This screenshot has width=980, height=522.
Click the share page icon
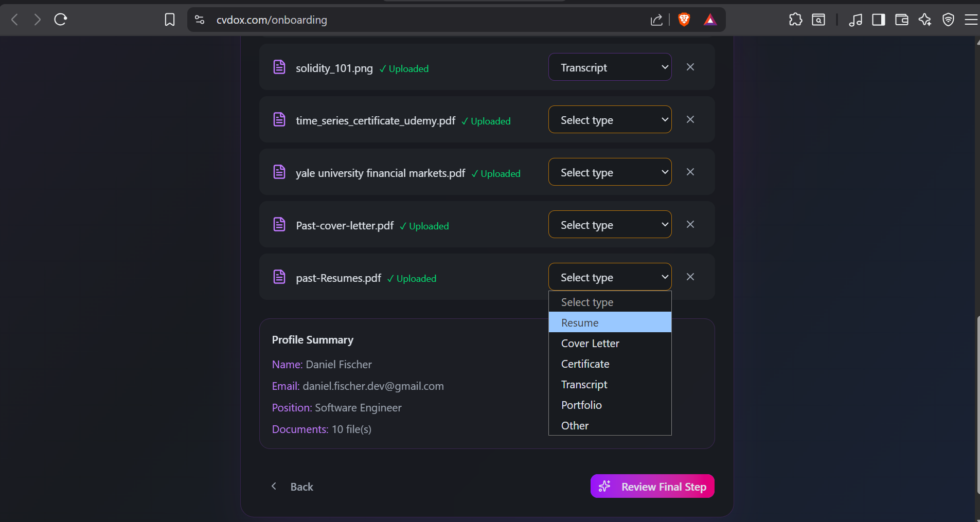656,20
